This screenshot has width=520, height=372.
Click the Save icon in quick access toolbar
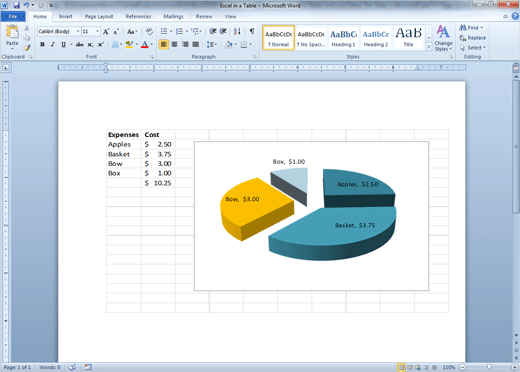tap(16, 5)
